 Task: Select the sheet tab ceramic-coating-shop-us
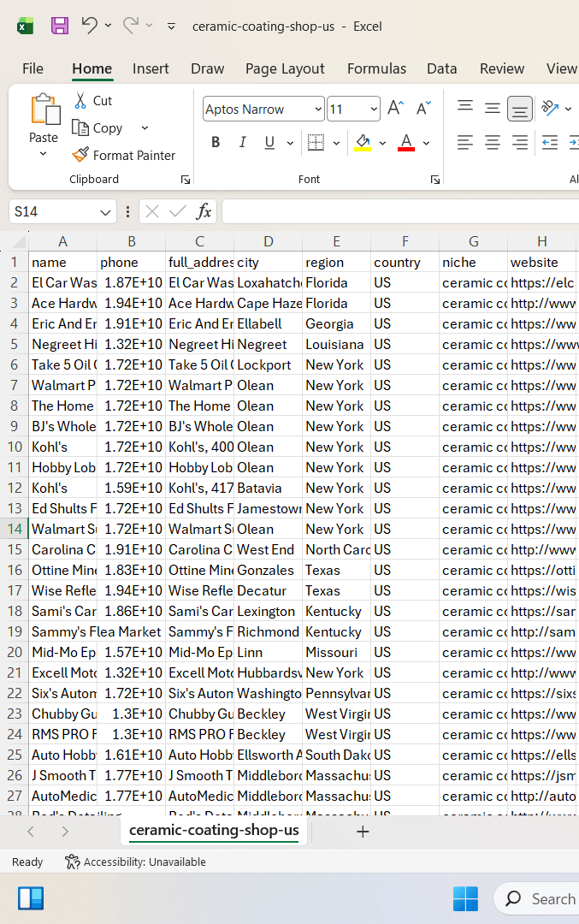coord(214,830)
